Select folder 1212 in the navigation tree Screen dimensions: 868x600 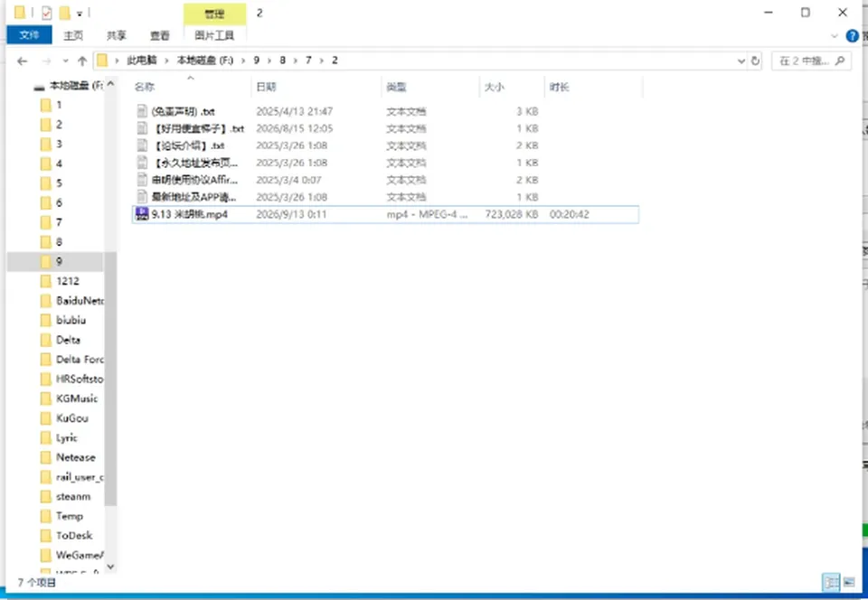point(68,281)
